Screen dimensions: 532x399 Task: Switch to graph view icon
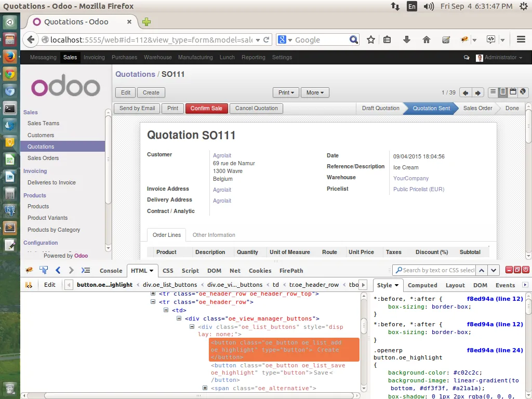point(523,92)
